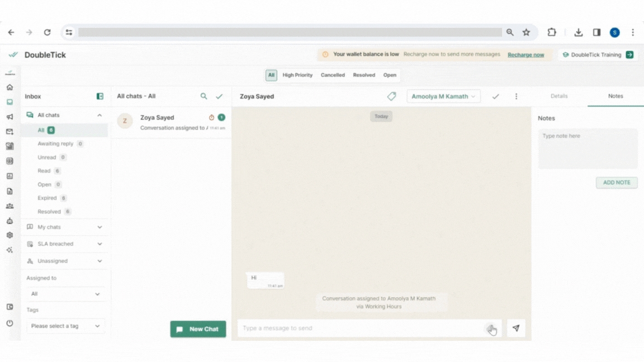Switch to the Details tab
The width and height of the screenshot is (644, 362).
coord(559,96)
